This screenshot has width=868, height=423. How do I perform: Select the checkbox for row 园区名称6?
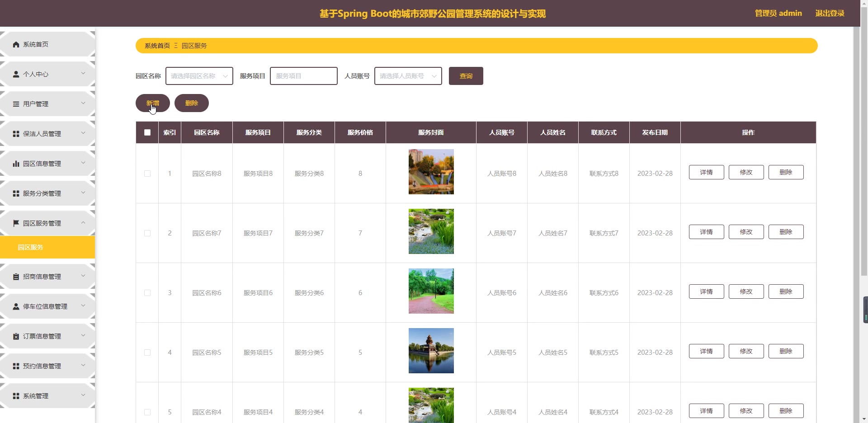point(147,293)
